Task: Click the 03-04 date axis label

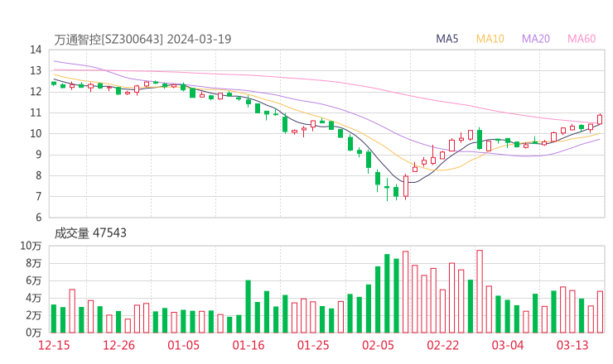Action: coord(508,345)
